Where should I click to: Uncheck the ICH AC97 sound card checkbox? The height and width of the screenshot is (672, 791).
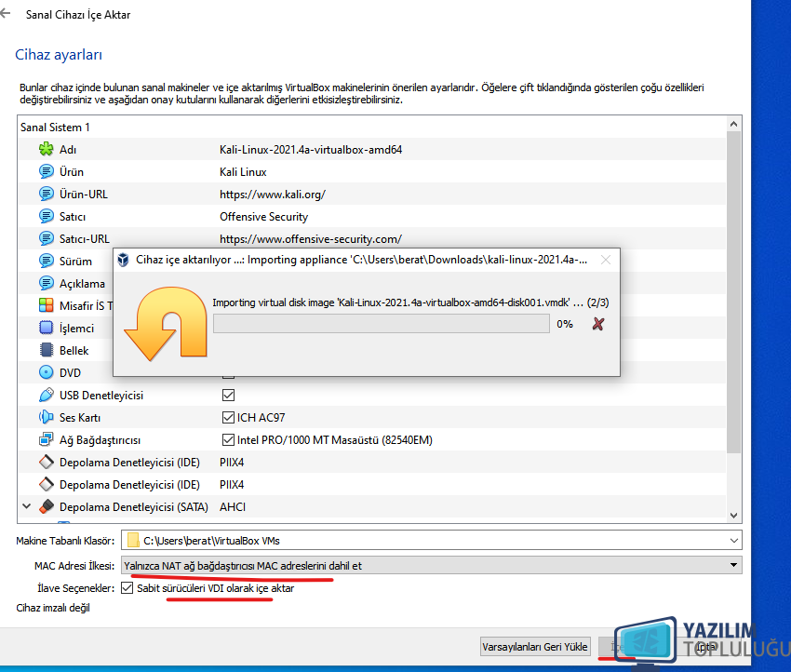228,417
